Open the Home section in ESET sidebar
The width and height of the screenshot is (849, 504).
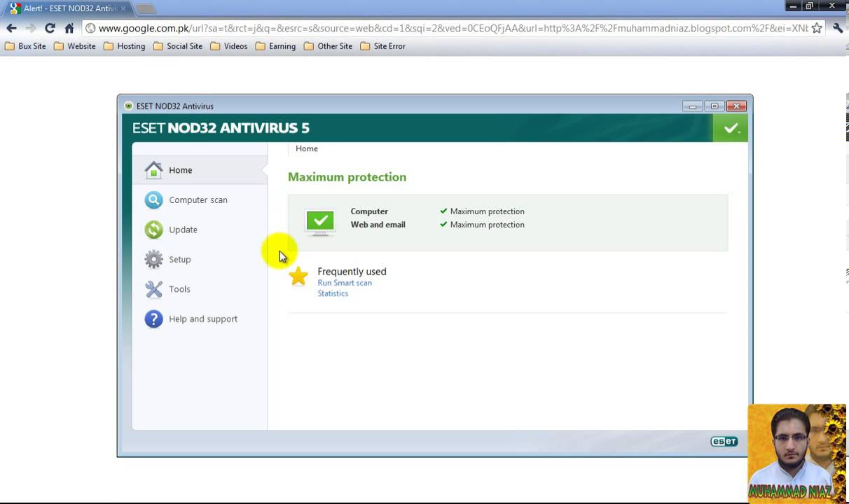click(200, 170)
